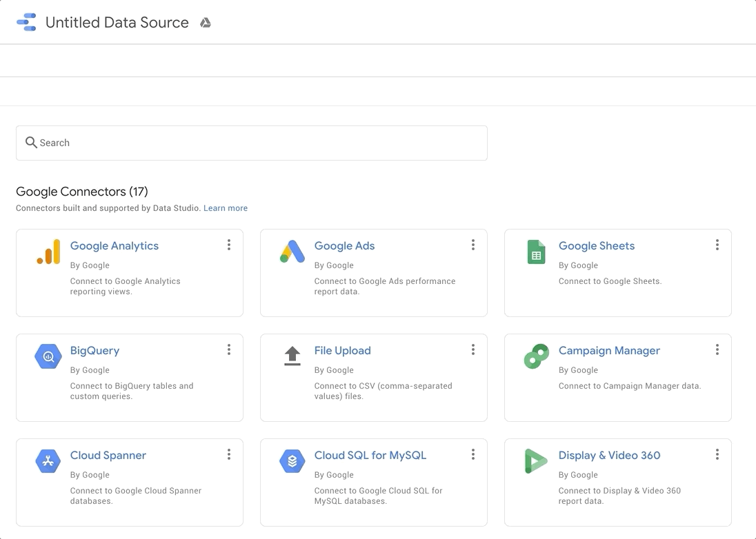The height and width of the screenshot is (539, 756).
Task: Click the Data Studio logo icon
Action: tap(26, 22)
